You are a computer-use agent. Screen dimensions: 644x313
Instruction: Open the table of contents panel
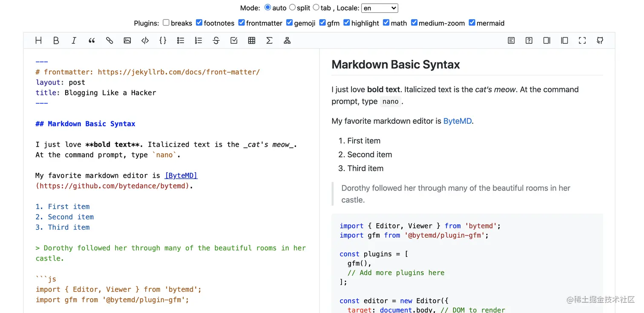tap(511, 40)
